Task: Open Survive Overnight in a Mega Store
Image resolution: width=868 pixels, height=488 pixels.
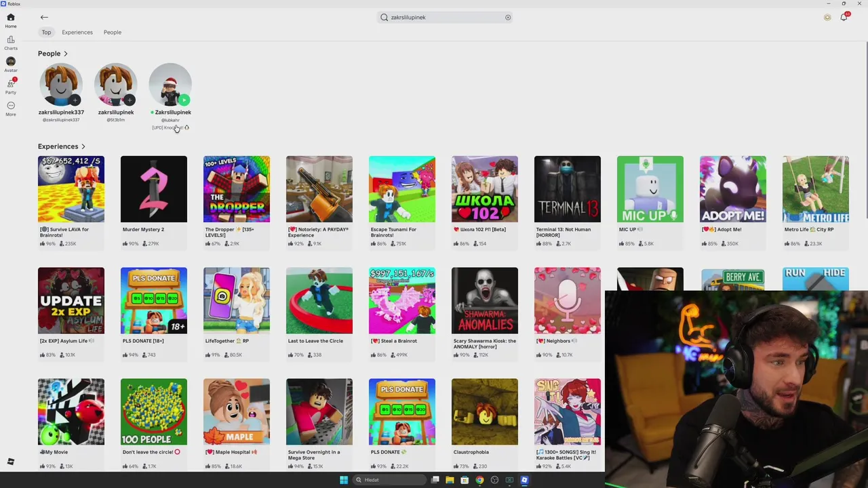Action: [319, 411]
